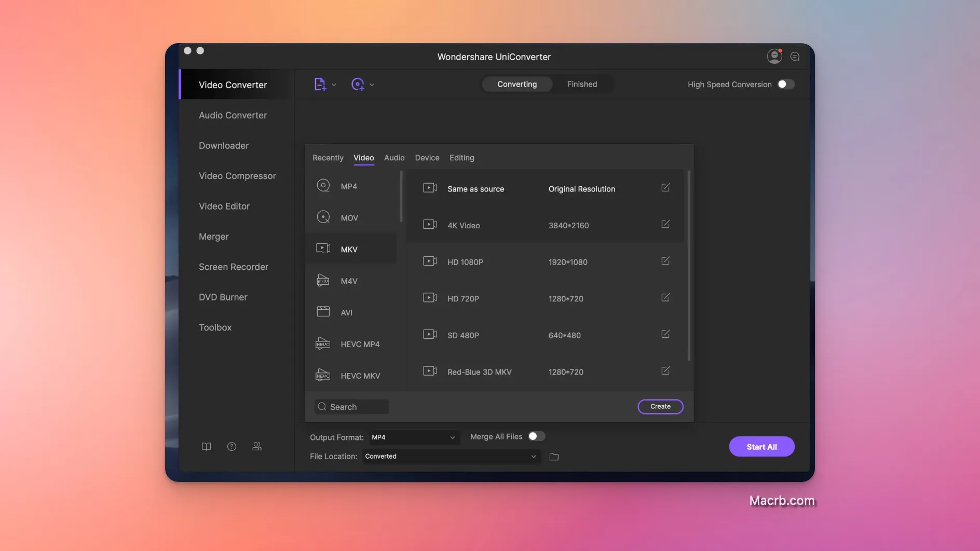Select the Device format tab
980x551 pixels.
coord(427,158)
